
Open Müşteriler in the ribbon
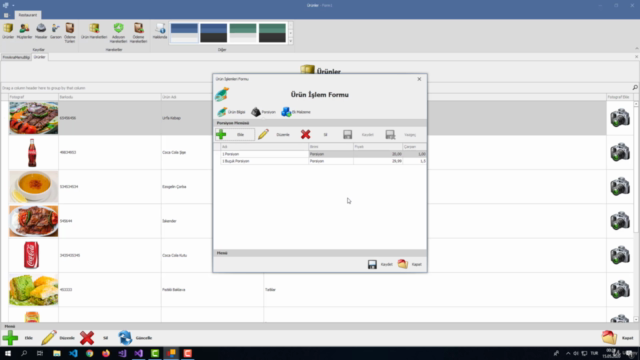point(24,31)
